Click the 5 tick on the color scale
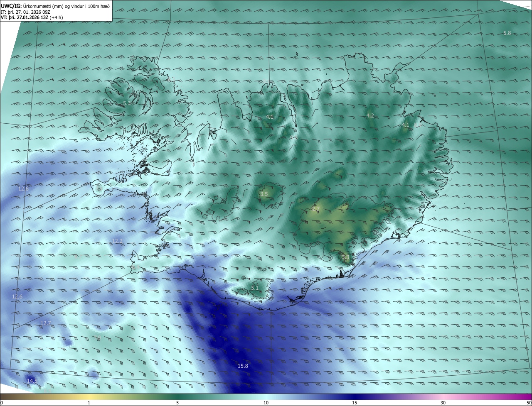This screenshot has height=406, width=532. (x=177, y=403)
